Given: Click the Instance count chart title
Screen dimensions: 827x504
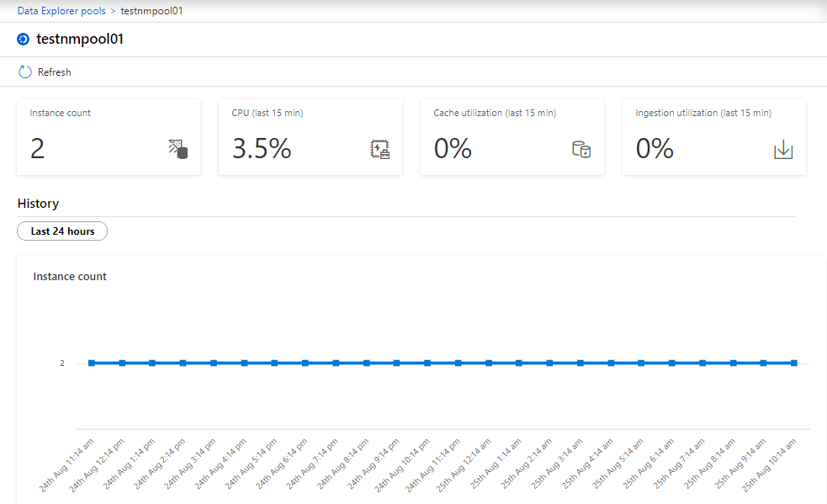Looking at the screenshot, I should tap(70, 277).
